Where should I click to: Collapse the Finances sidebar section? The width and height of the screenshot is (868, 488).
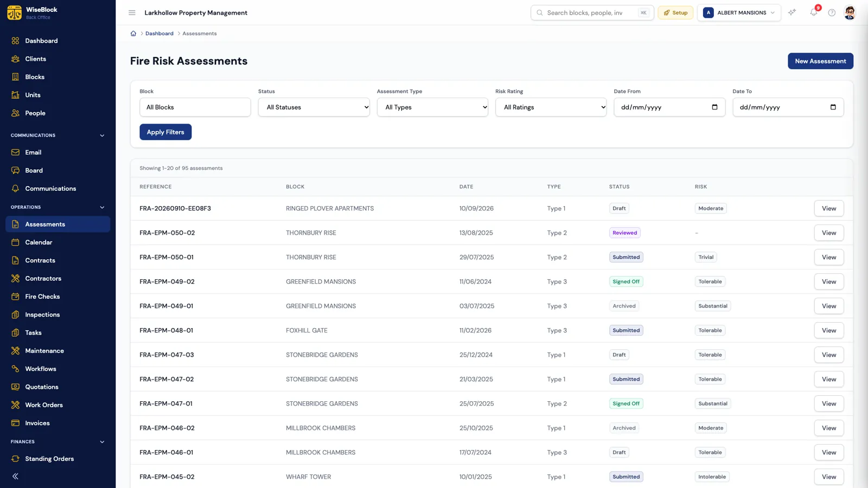(102, 442)
